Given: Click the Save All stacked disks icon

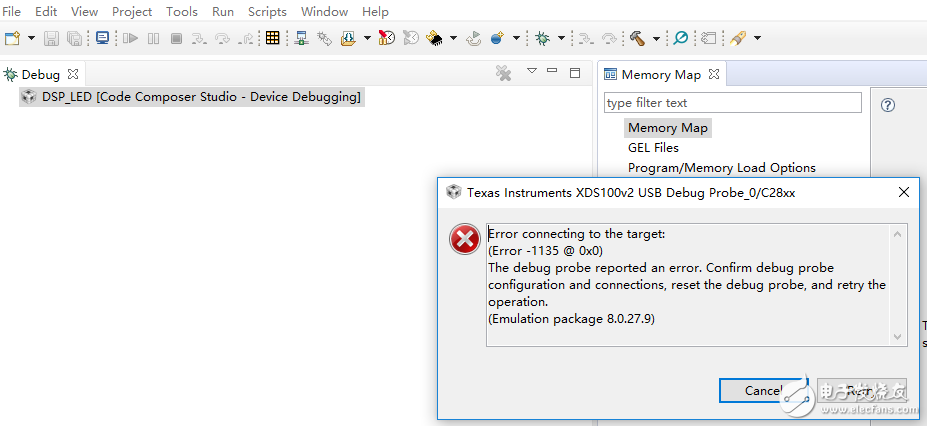Looking at the screenshot, I should [x=74, y=38].
